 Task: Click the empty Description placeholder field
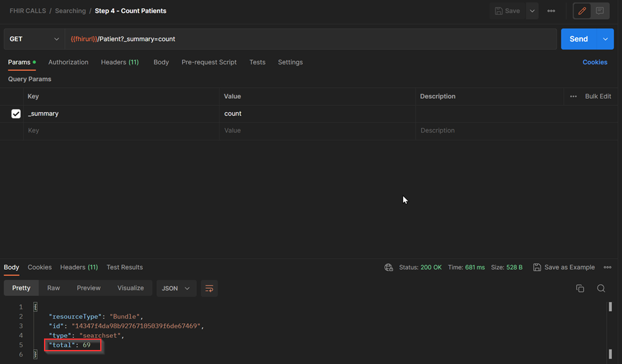tap(515, 131)
